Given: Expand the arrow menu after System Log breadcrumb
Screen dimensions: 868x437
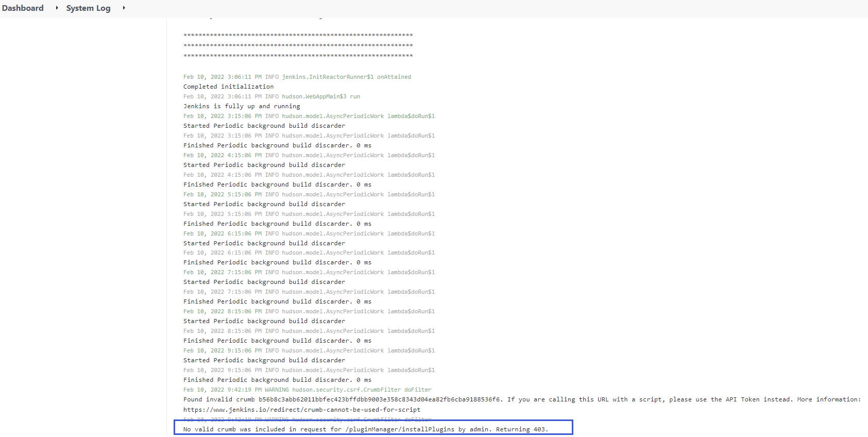Looking at the screenshot, I should tap(124, 8).
